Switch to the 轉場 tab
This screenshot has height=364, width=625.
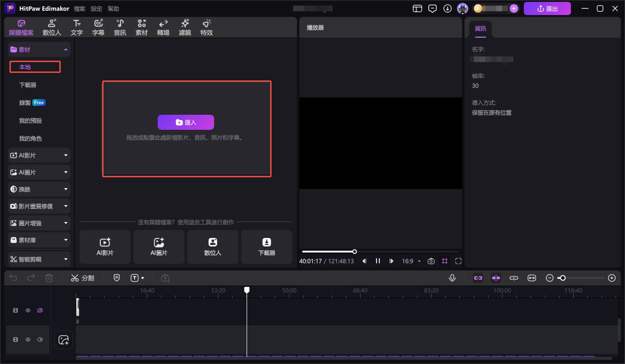[x=163, y=28]
